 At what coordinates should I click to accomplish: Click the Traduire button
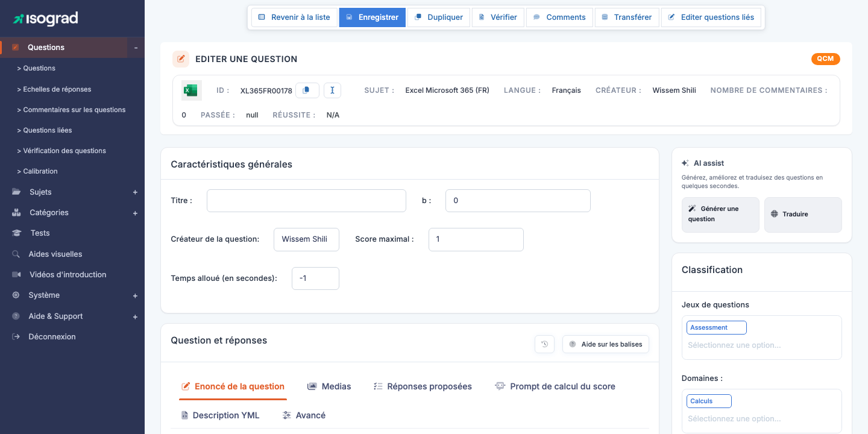803,215
